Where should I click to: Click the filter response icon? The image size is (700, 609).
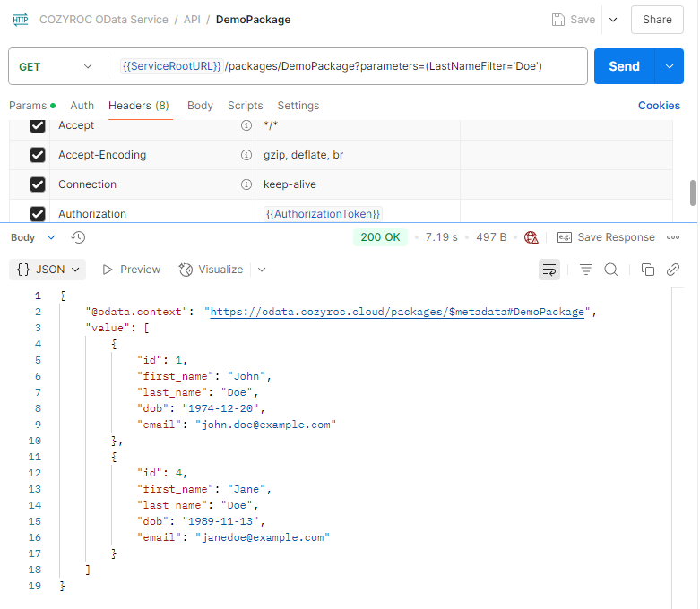pos(586,270)
